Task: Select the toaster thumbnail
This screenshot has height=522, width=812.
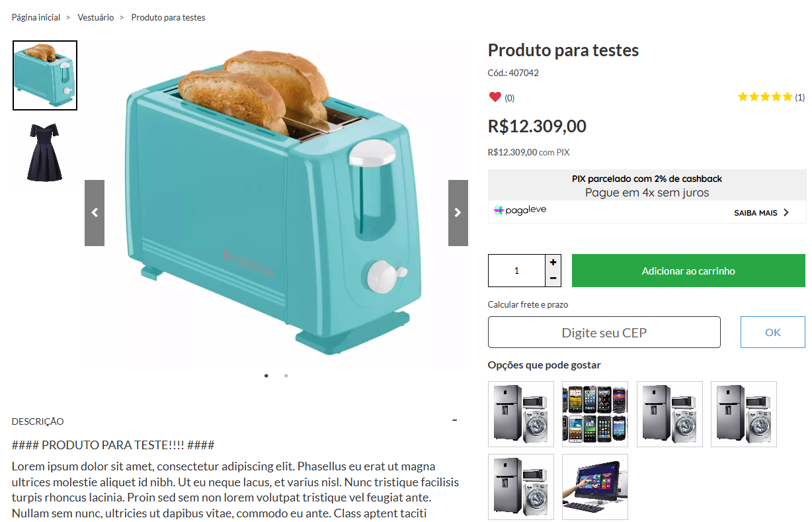Action: click(x=45, y=75)
